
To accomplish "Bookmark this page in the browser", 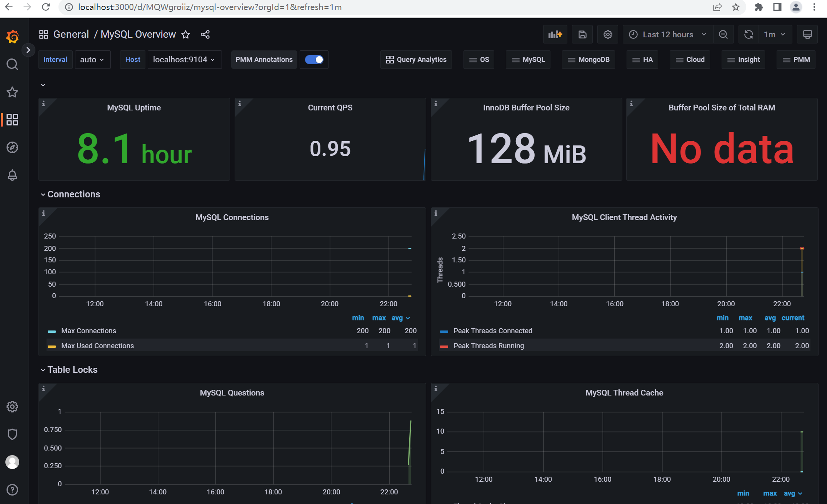I will pos(735,7).
